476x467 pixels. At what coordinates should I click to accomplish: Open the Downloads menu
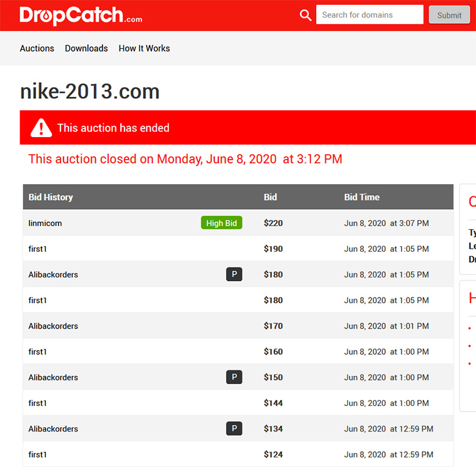[86, 48]
